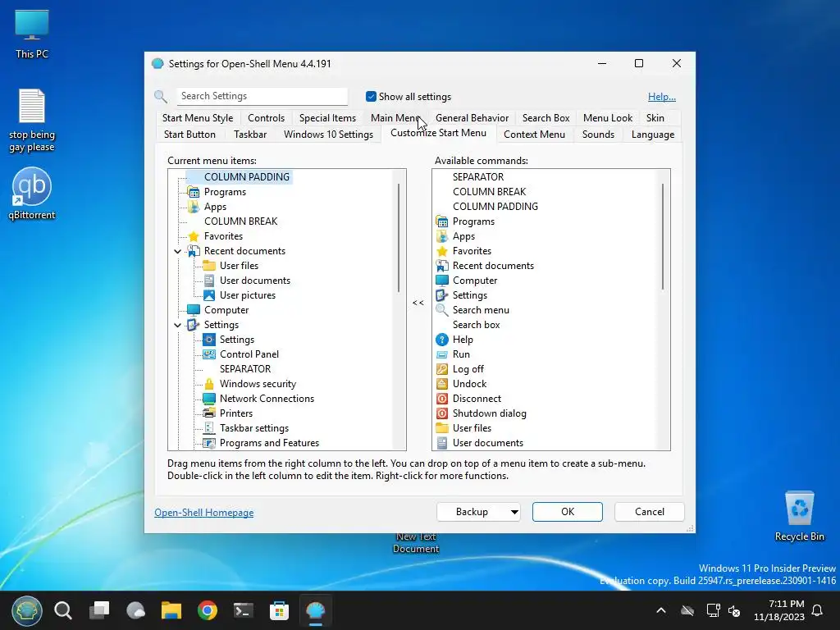Open Windows 10 Settings tab
840x630 pixels.
[x=328, y=135]
